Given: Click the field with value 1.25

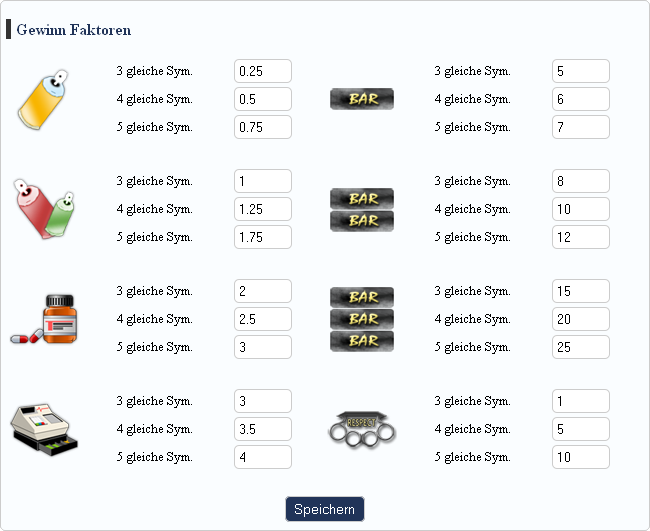Looking at the screenshot, I should click(263, 209).
